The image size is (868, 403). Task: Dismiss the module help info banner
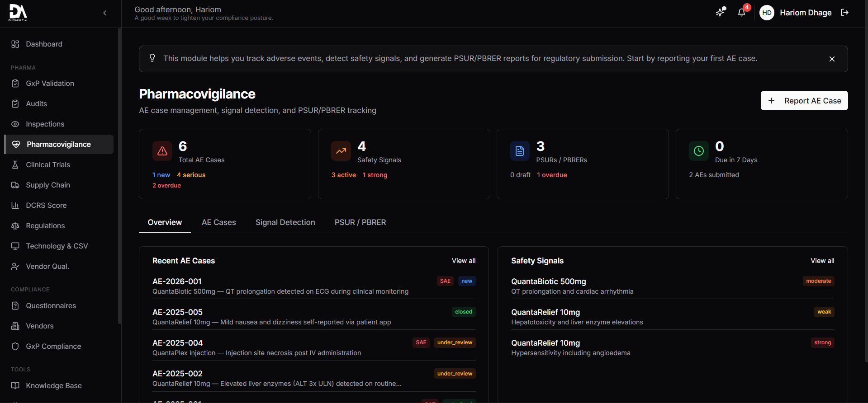pos(832,59)
